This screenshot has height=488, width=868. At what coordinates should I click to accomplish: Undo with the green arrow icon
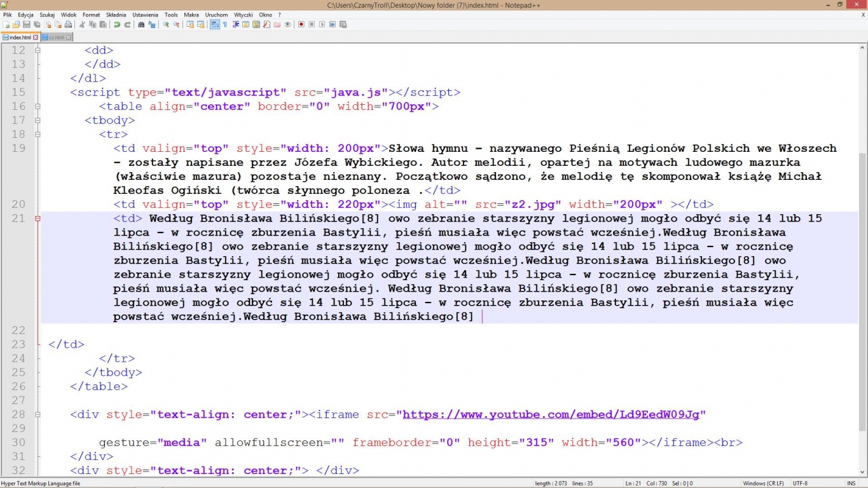point(117,25)
